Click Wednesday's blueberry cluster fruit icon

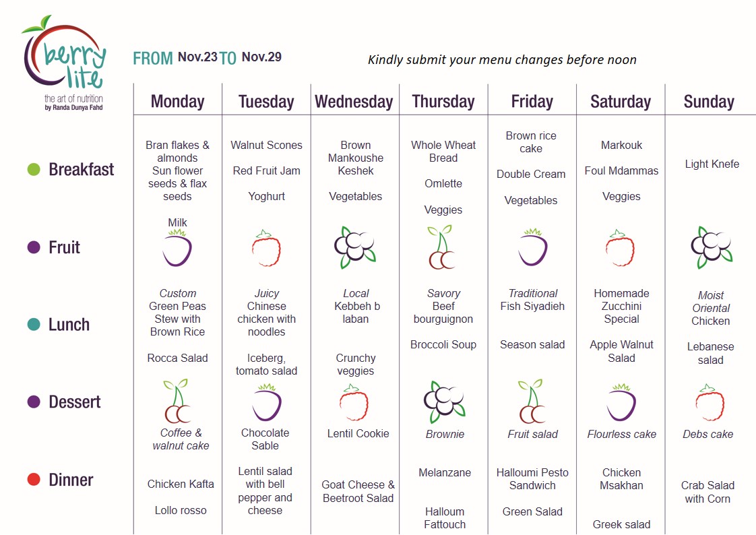355,247
